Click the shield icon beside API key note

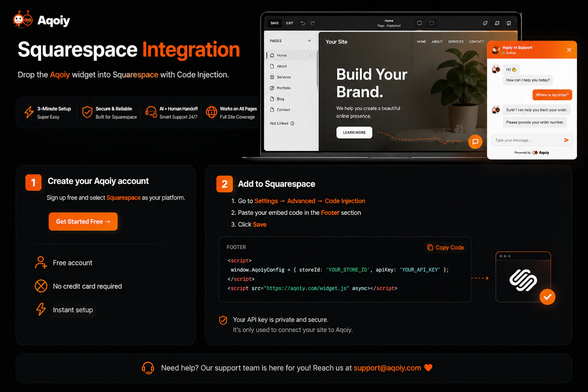[x=223, y=320]
